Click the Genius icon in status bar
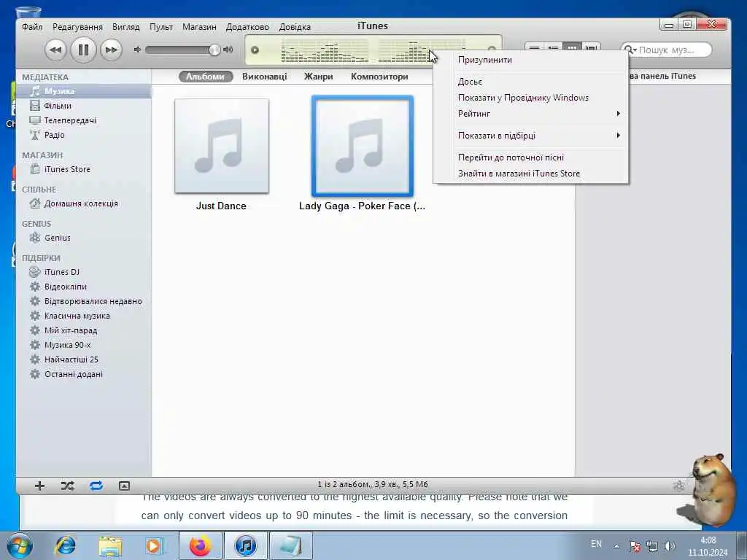The height and width of the screenshot is (560, 747). (679, 485)
